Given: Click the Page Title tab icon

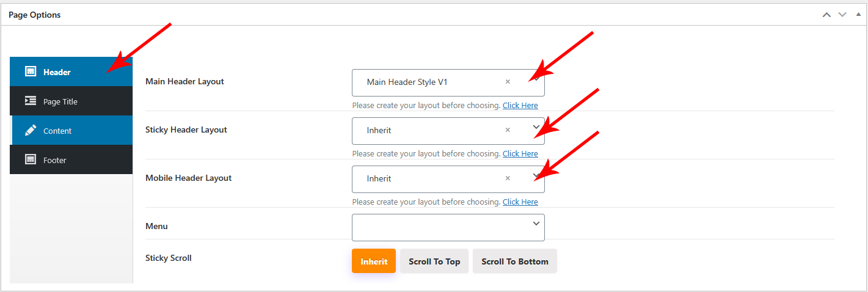Looking at the screenshot, I should (31, 101).
